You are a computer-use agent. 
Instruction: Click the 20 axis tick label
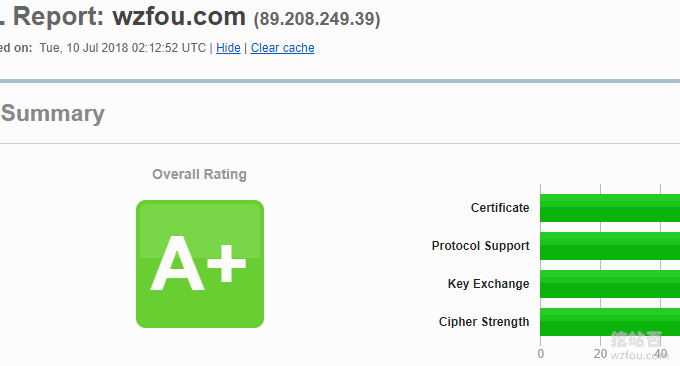(x=601, y=354)
